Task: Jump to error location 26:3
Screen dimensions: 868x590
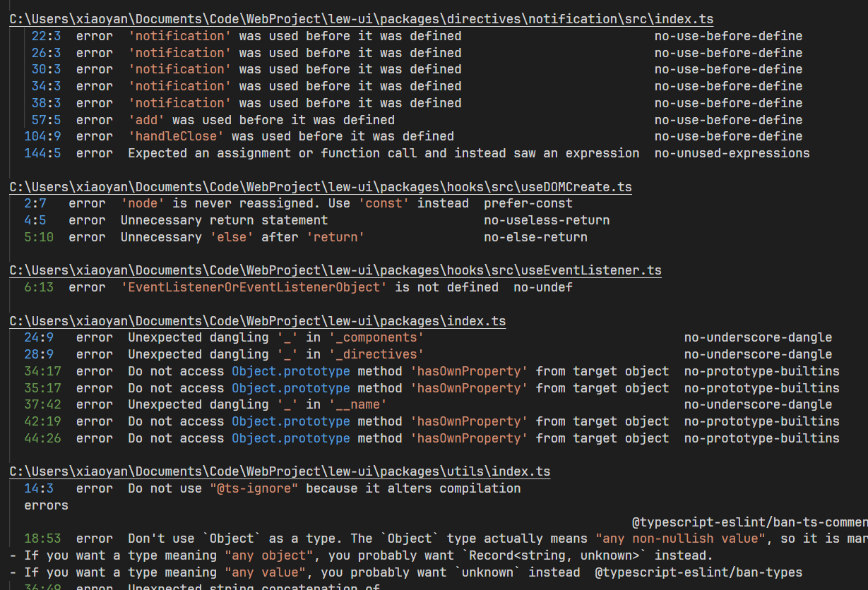Action: tap(46, 53)
